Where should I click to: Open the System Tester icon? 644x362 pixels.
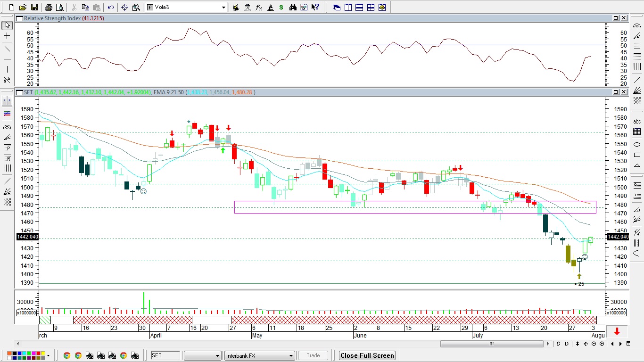pyautogui.click(x=270, y=7)
